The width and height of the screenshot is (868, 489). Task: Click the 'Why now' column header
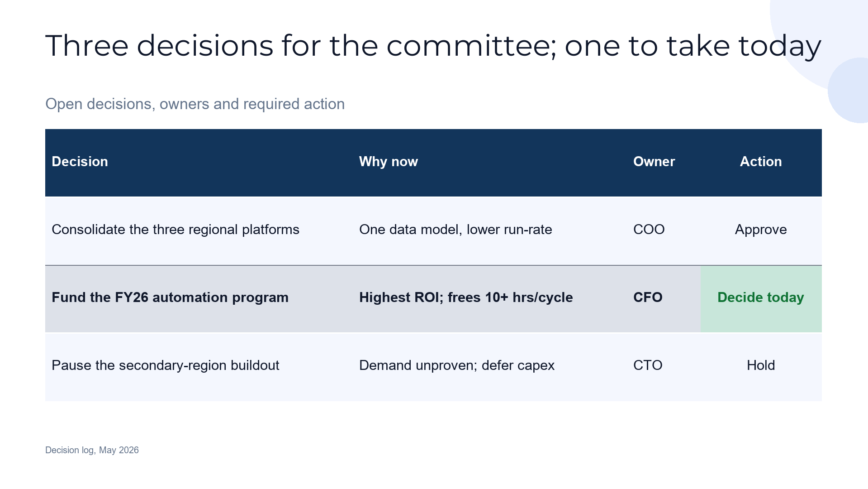pyautogui.click(x=490, y=163)
